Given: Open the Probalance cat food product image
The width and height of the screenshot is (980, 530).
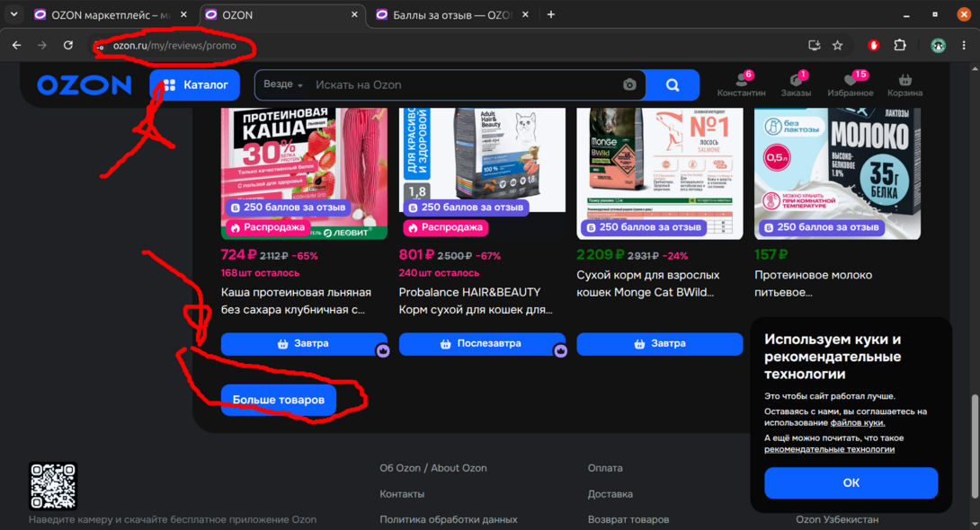Looking at the screenshot, I should pyautogui.click(x=482, y=161).
